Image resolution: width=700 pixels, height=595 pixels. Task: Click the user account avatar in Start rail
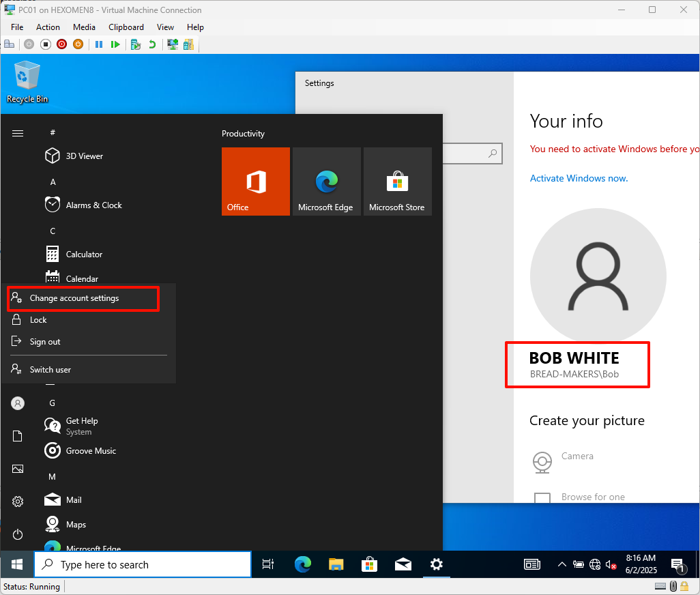(18, 403)
